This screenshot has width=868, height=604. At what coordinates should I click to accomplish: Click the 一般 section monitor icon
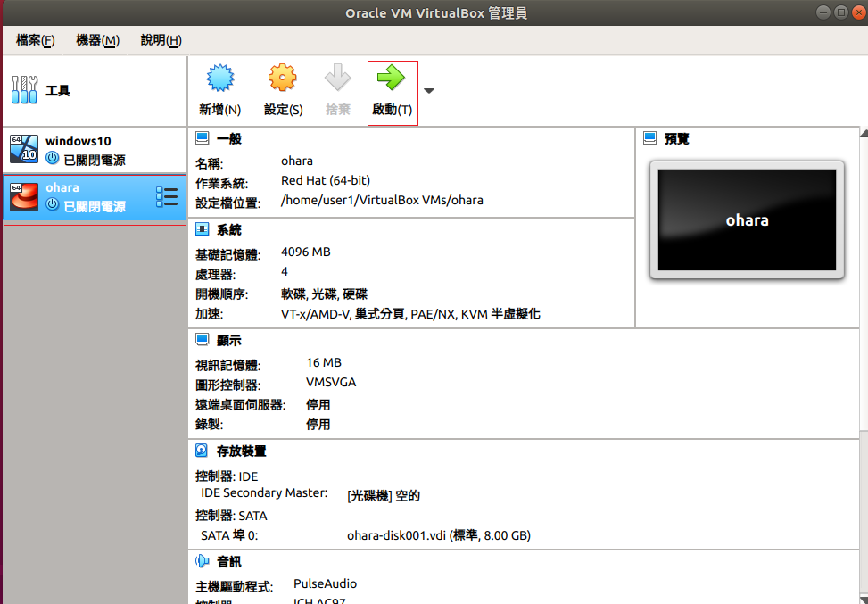[202, 138]
